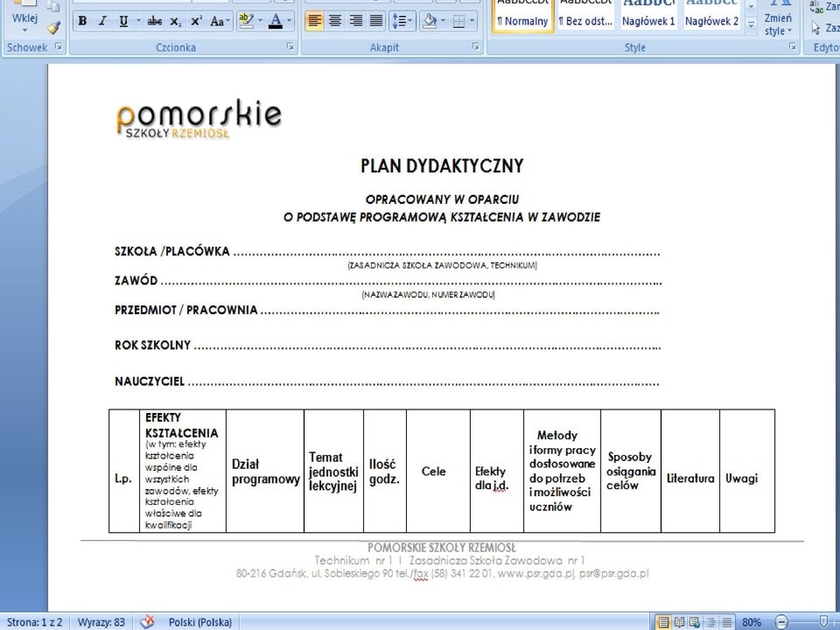Open the Zmień style menu
Image resolution: width=840 pixels, height=630 pixels.
click(x=778, y=20)
